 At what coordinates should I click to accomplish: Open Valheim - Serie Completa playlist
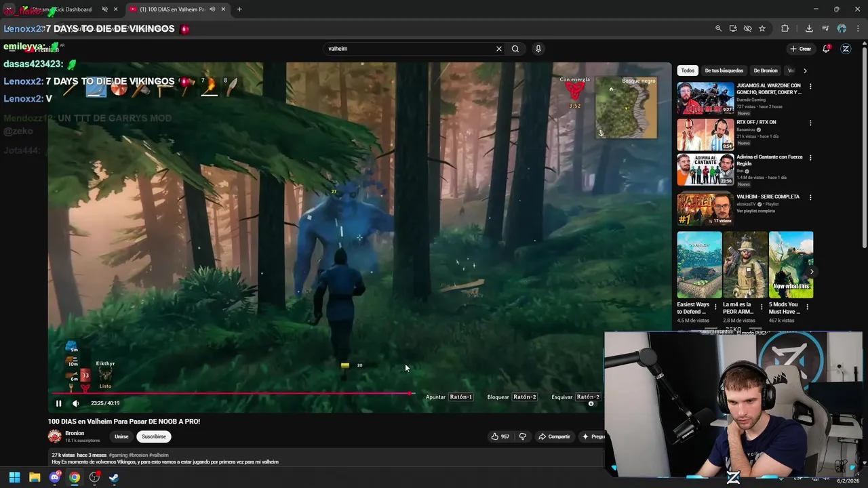(x=705, y=209)
